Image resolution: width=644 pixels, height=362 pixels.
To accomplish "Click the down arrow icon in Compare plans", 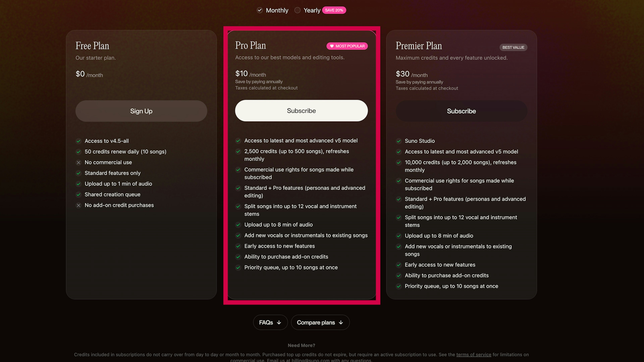I will coord(341,322).
